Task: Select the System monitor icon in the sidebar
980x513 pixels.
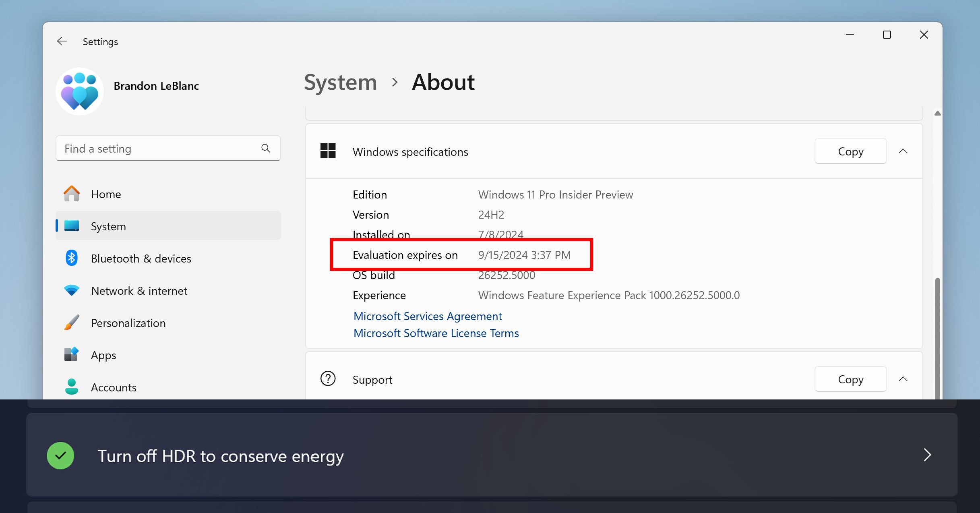Action: click(x=72, y=226)
